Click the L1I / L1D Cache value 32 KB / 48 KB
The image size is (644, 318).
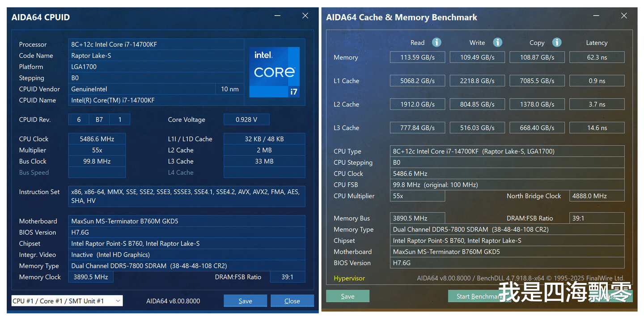click(x=264, y=139)
